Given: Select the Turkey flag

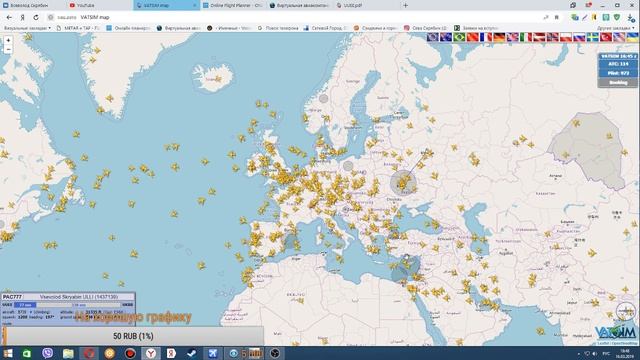Looking at the screenshot, I should [x=606, y=37].
